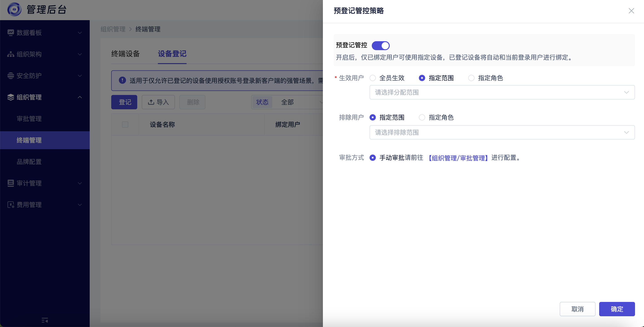This screenshot has width=644, height=327.
Task: Tick the select-all checkbox in table header
Action: 125,125
